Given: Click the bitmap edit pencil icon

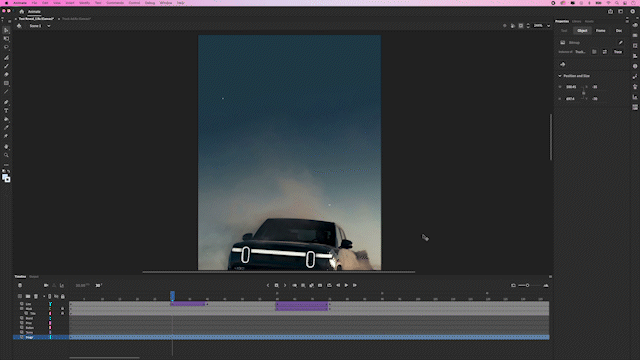Looking at the screenshot, I should tap(620, 42).
